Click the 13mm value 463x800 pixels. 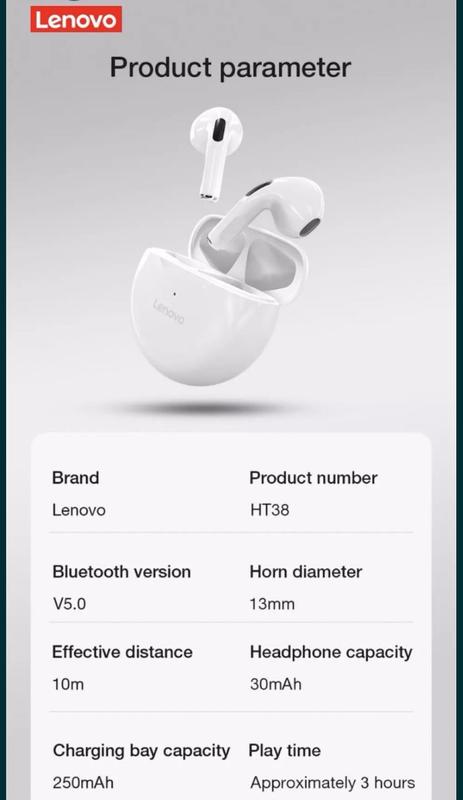pyautogui.click(x=272, y=604)
